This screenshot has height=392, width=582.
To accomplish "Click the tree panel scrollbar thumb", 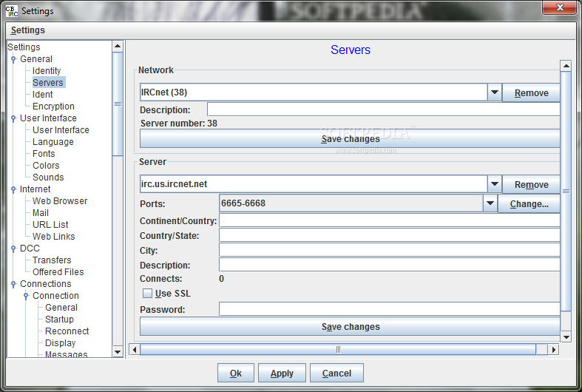I will coord(118,104).
